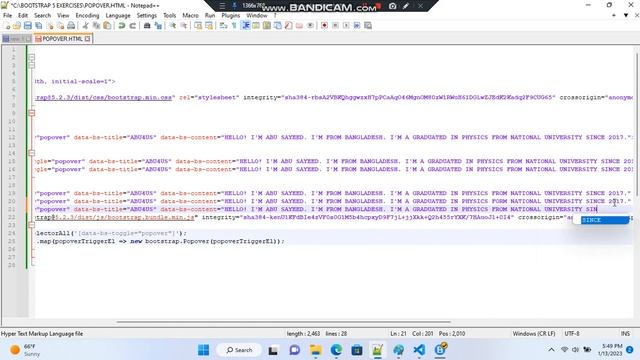Open the Encoding menu
Image resolution: width=640 pixels, height=360 pixels.
pos(87,16)
